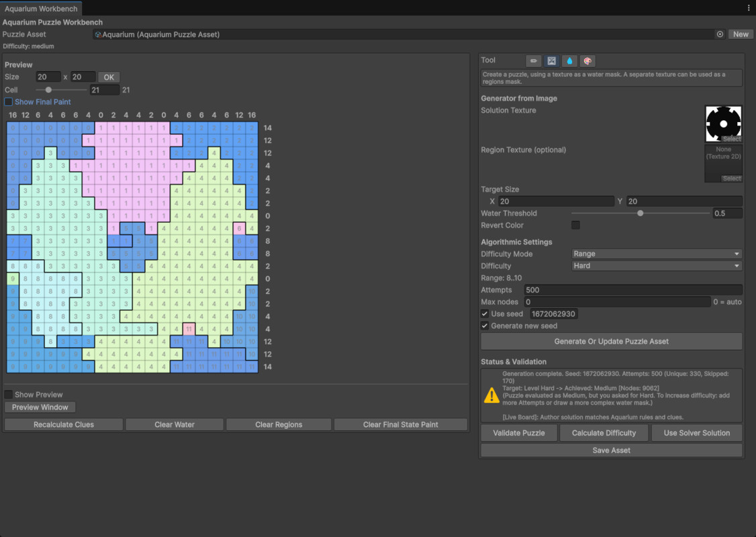The height and width of the screenshot is (537, 756).
Task: Toggle the Revert Color checkbox
Action: (575, 225)
